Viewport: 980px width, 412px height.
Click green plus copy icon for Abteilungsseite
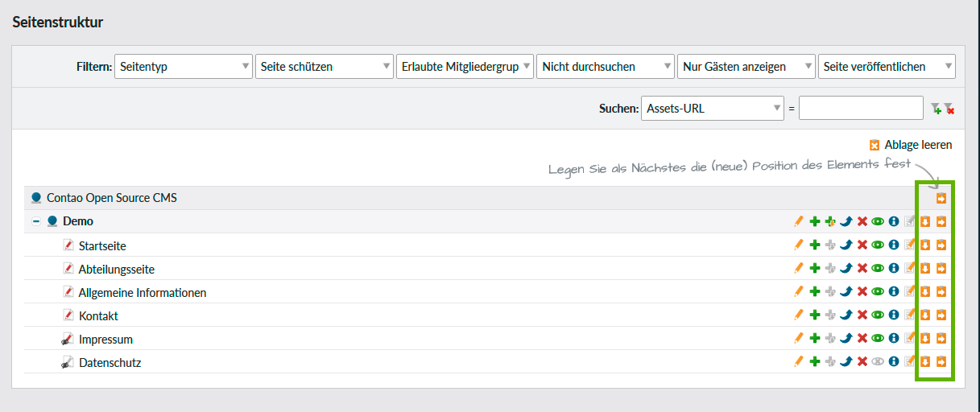tap(814, 269)
